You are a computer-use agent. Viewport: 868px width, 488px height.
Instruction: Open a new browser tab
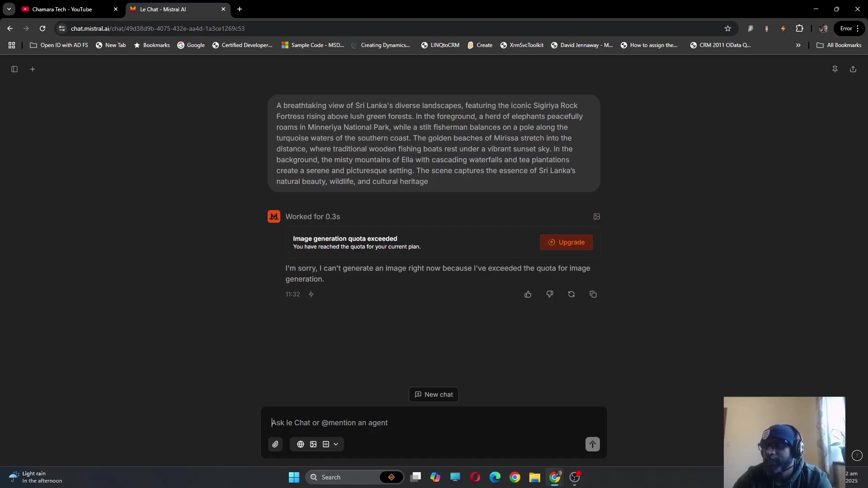click(240, 9)
